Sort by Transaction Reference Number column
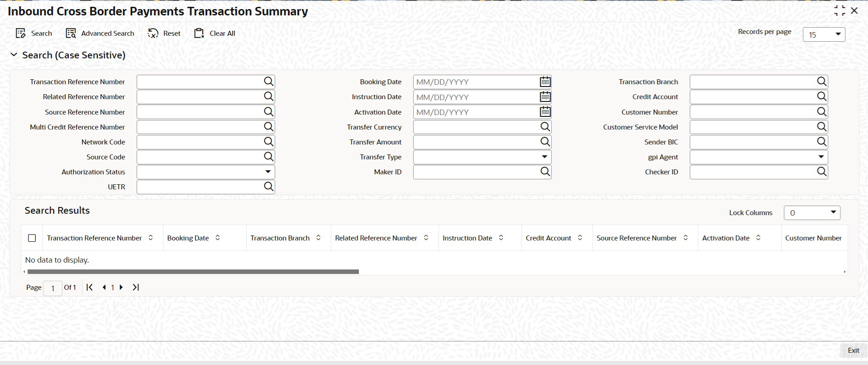The height and width of the screenshot is (365, 868). click(x=151, y=238)
